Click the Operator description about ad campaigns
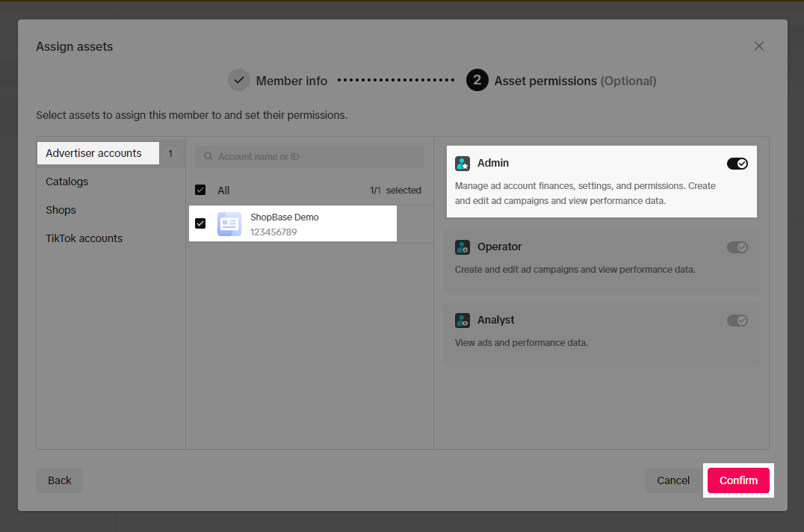Viewport: 804px width, 532px height. pos(575,269)
